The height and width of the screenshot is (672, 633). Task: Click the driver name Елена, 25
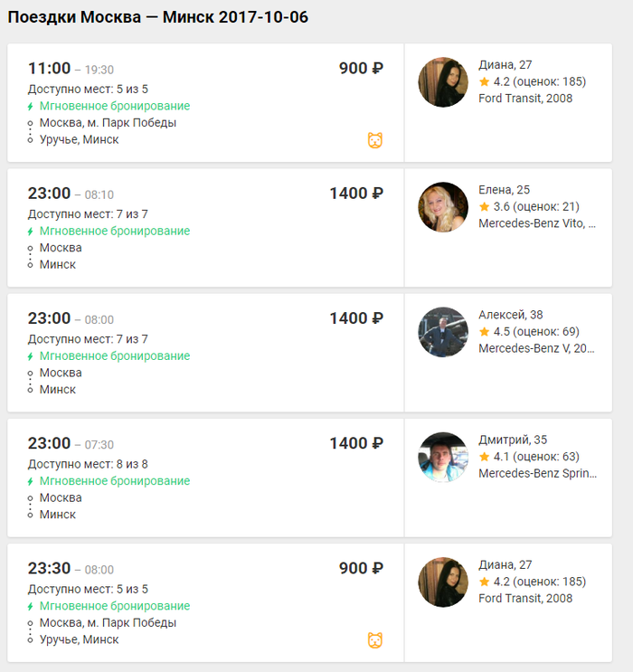coord(505,190)
